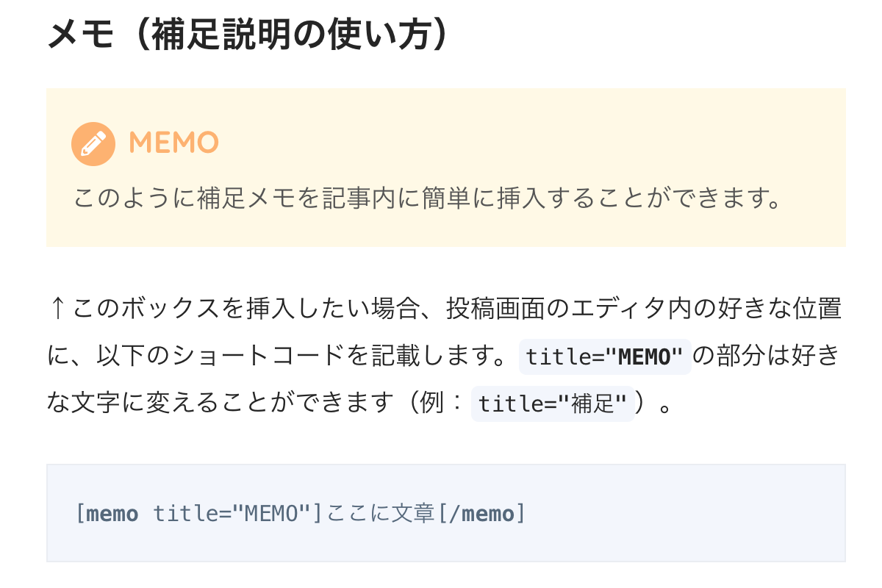Click the orange pencil memo icon
This screenshot has height=588, width=882.
pos(93,143)
